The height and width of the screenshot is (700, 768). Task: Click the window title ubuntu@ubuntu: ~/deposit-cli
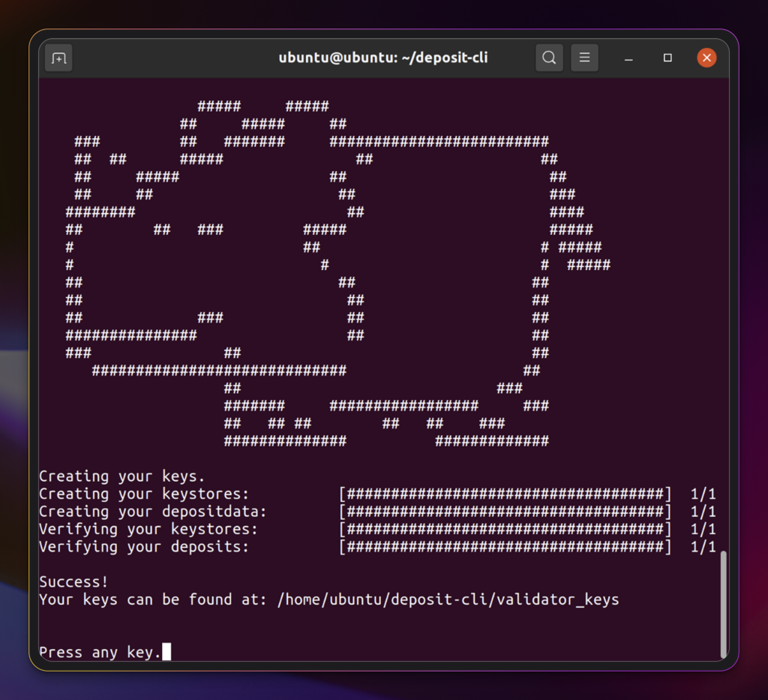pyautogui.click(x=383, y=58)
